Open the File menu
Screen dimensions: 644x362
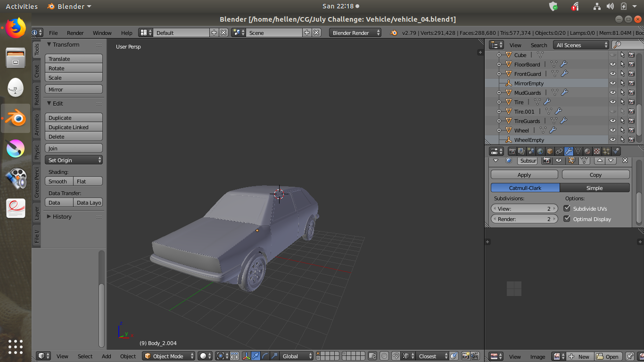click(x=53, y=33)
